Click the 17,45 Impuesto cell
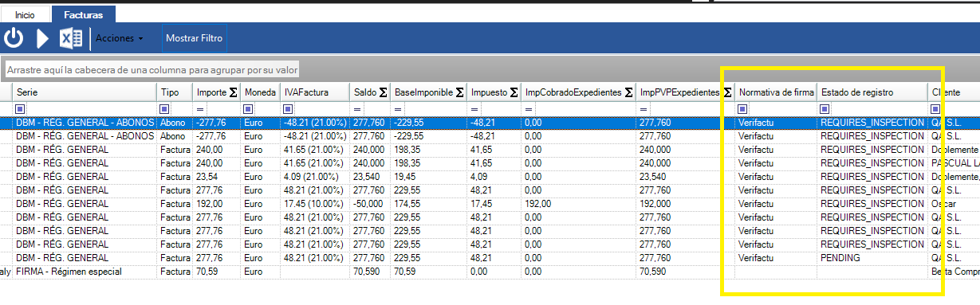Image resolution: width=980 pixels, height=305 pixels. click(x=494, y=204)
